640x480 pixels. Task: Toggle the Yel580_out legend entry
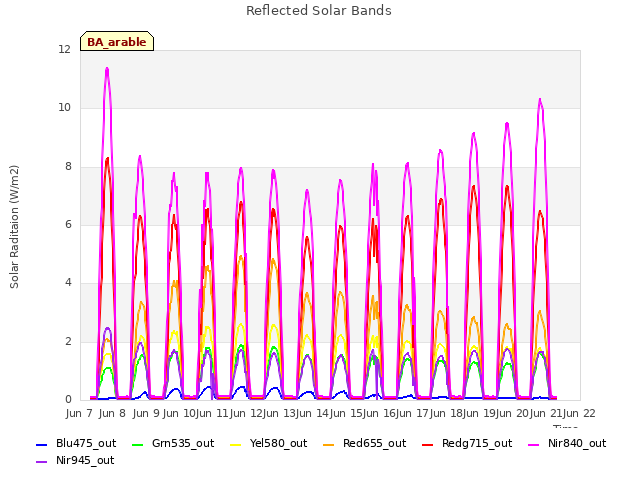269,443
